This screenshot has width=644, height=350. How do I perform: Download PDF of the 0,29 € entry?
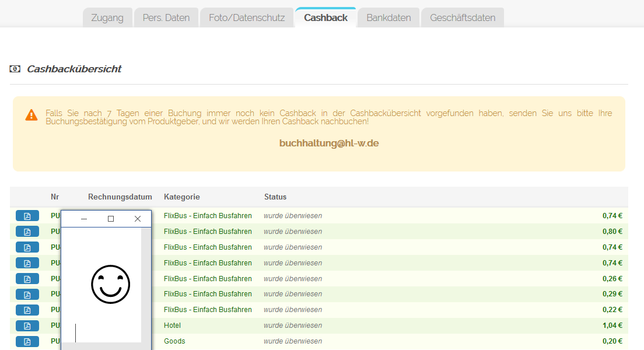(27, 294)
